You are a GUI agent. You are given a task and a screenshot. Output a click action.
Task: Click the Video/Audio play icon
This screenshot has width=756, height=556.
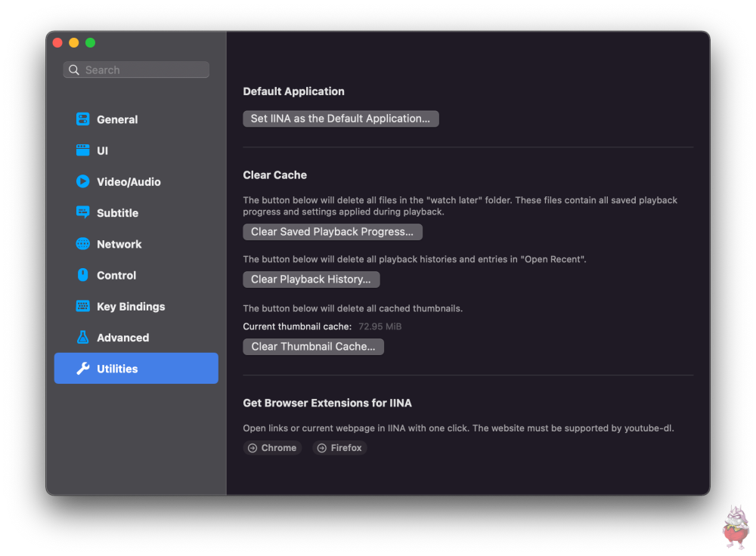[82, 181]
